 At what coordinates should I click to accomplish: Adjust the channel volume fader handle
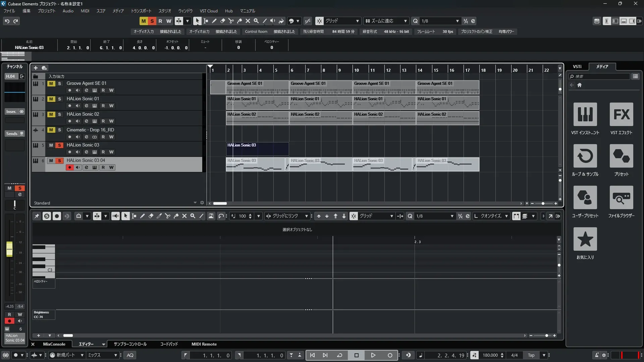[x=9, y=249]
